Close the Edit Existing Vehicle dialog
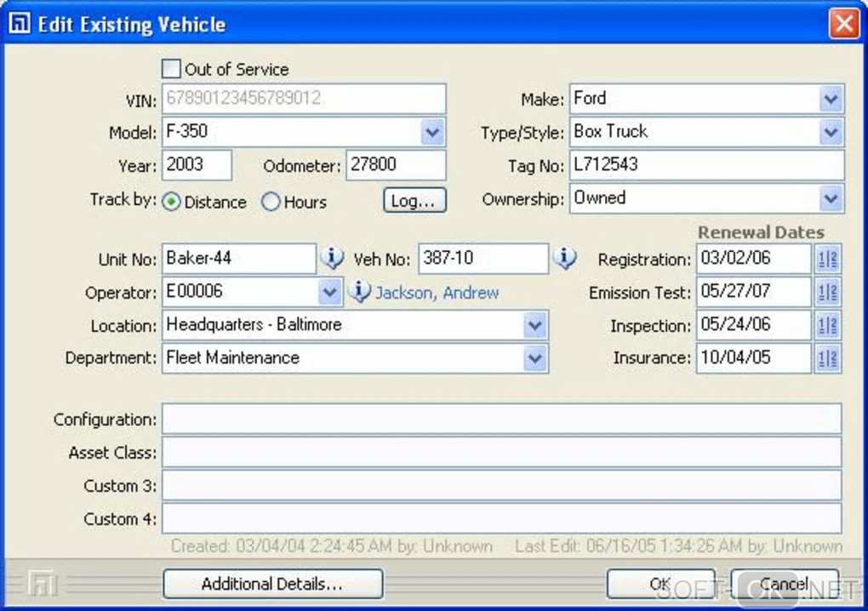This screenshot has width=868, height=611. 843,24
